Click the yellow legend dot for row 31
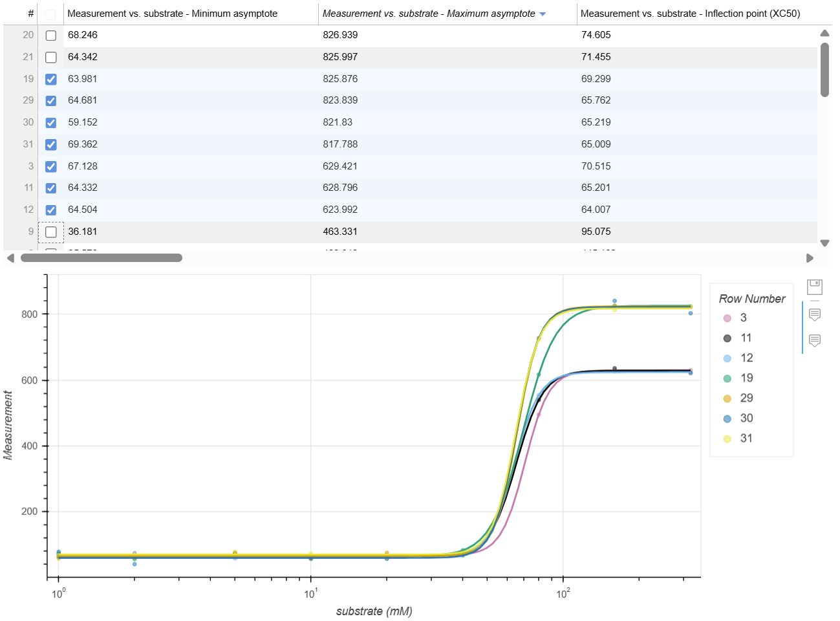Viewport: 840px width, 621px height. (x=727, y=438)
